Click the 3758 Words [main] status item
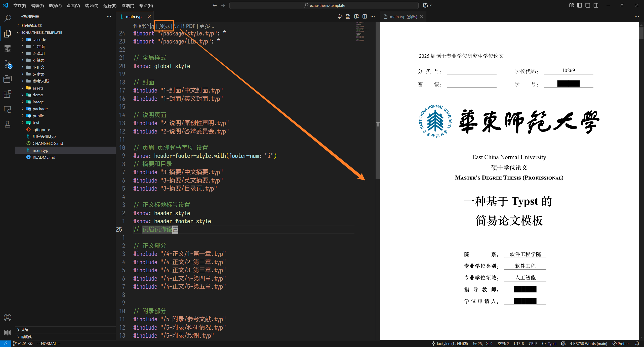This screenshot has width=644, height=347. click(589, 343)
